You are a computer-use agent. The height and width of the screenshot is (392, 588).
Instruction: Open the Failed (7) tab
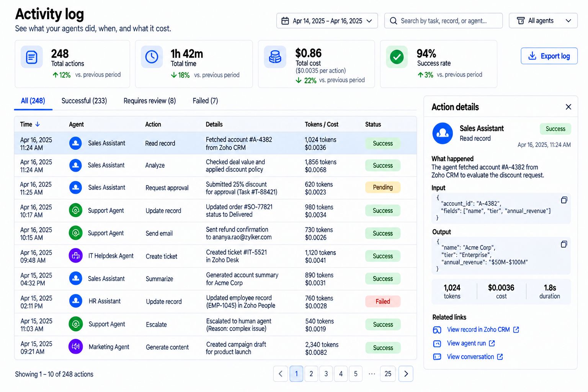(205, 101)
